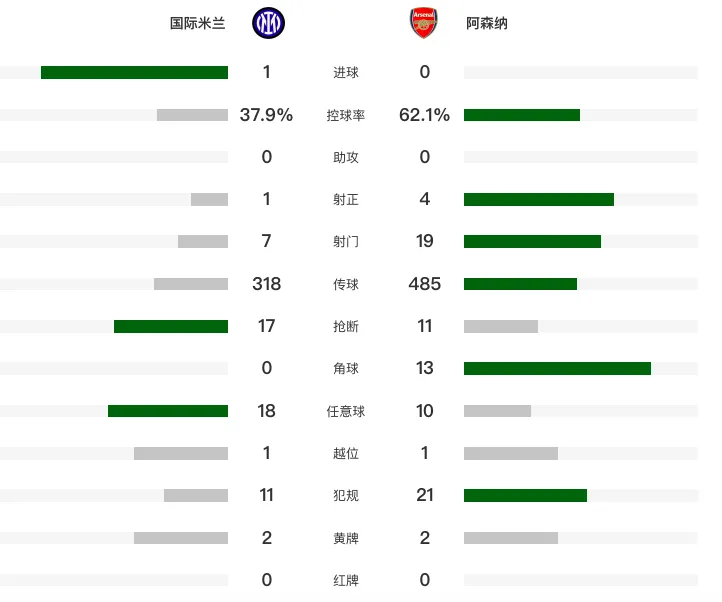This screenshot has width=722, height=602.
Task: Click Arsenal's green 犯规 fouls bar
Action: point(525,496)
